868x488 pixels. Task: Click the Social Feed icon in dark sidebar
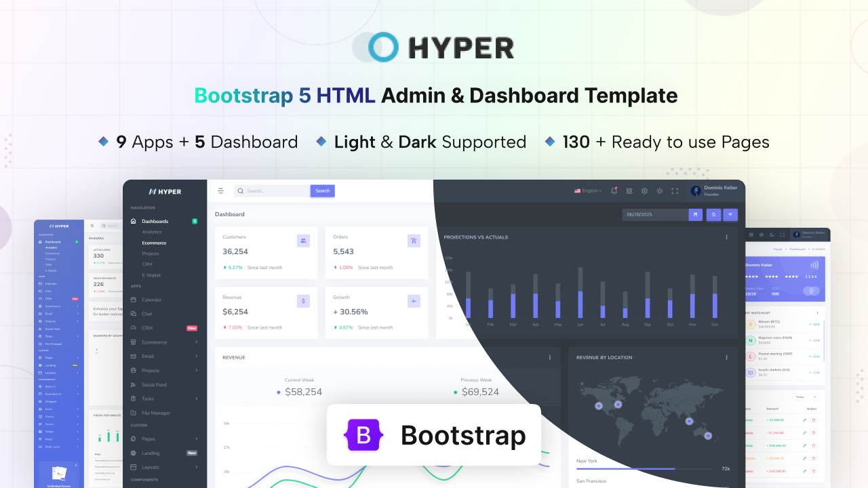click(134, 384)
